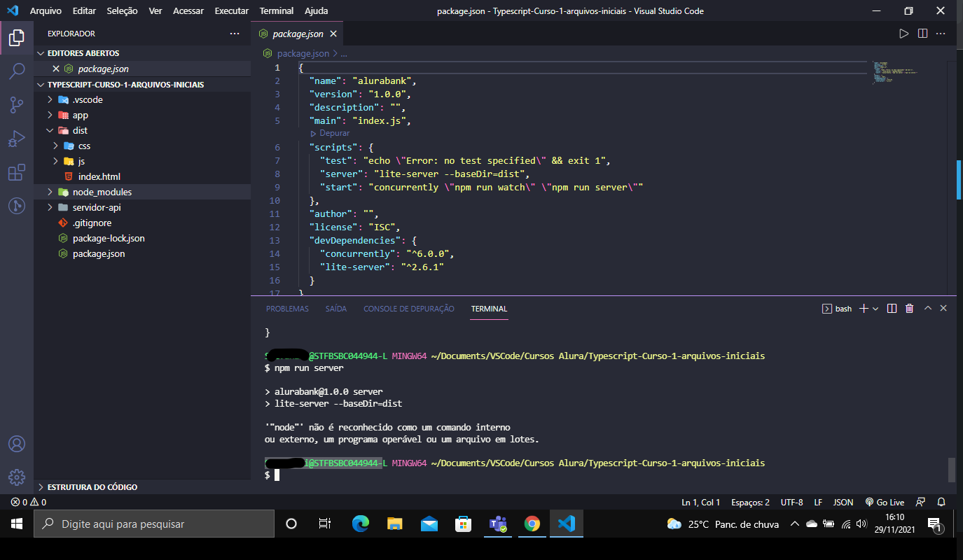The height and width of the screenshot is (560, 963).
Task: Change LF end of line sequence
Action: pos(818,503)
